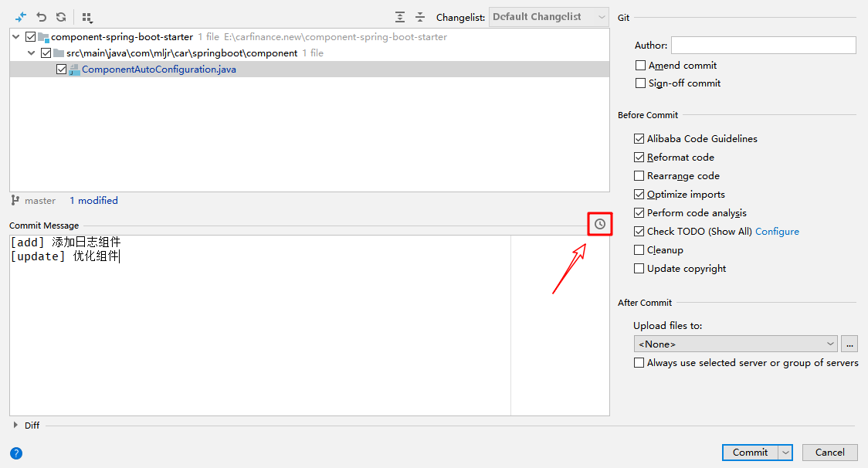This screenshot has height=468, width=868.
Task: Open the Changelist dropdown
Action: (x=549, y=17)
